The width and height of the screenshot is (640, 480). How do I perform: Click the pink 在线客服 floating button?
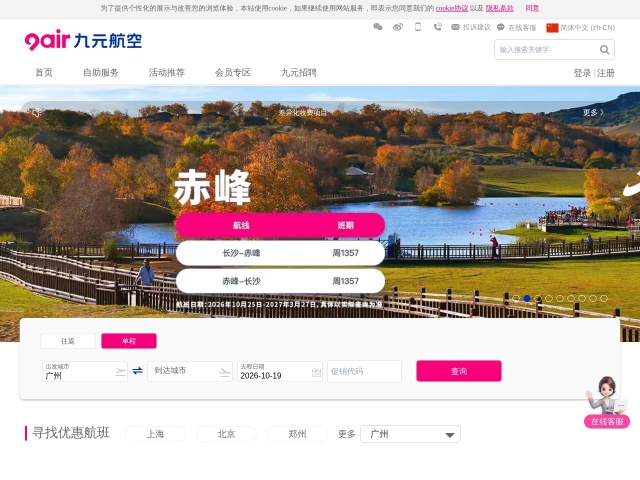[x=607, y=421]
